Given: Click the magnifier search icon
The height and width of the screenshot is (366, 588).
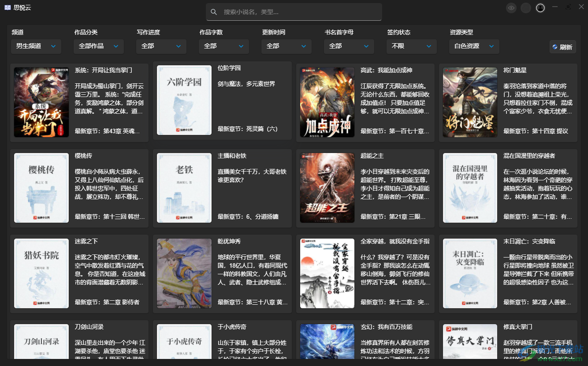Looking at the screenshot, I should [214, 12].
